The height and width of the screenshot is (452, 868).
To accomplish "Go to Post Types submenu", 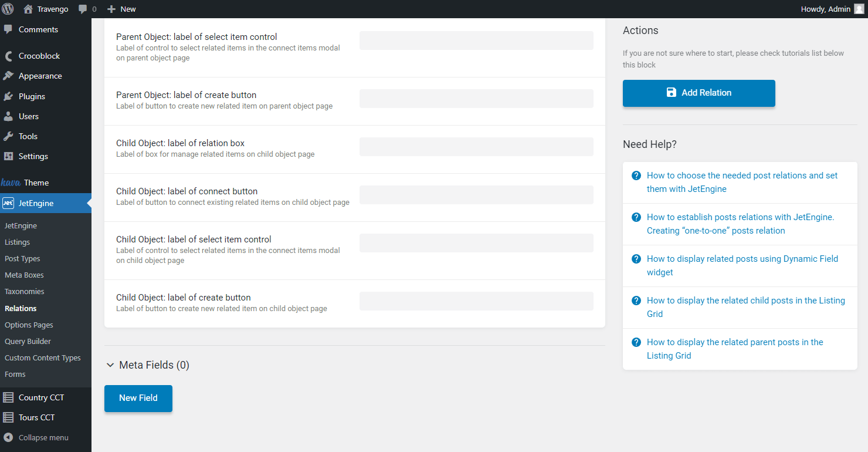I will [22, 258].
